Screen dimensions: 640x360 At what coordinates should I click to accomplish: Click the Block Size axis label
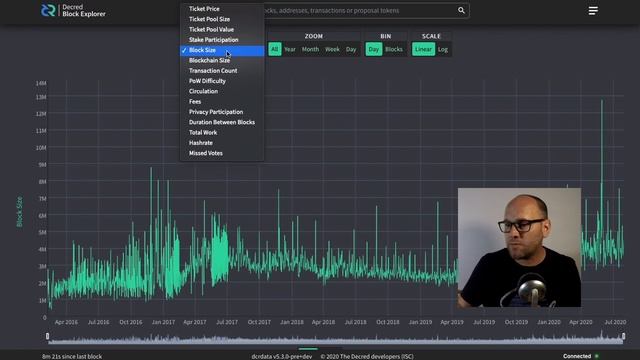coord(19,212)
